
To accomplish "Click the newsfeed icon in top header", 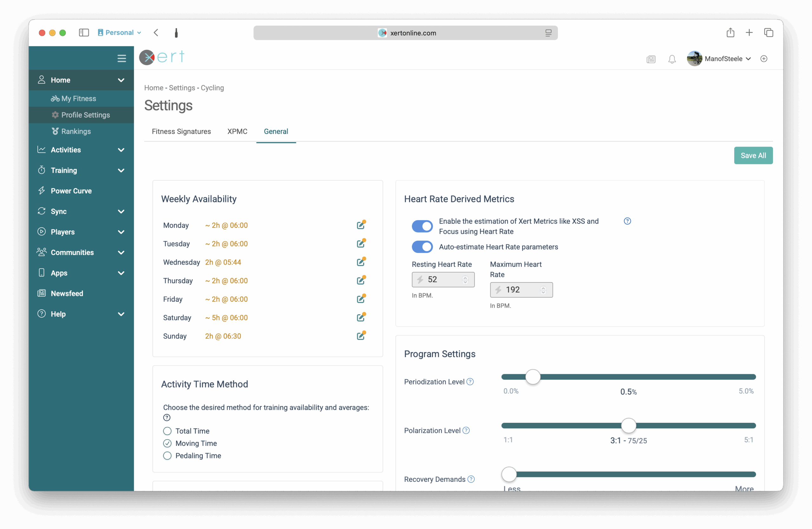I will [x=651, y=59].
